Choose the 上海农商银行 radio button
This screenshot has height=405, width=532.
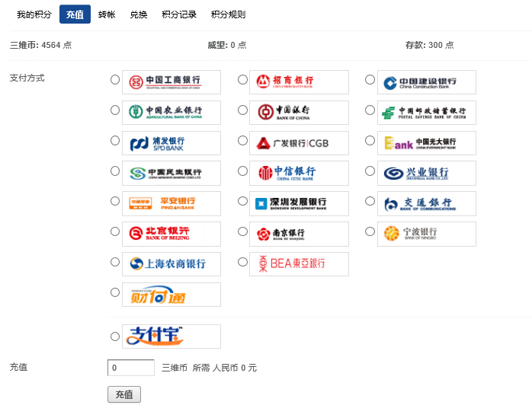point(115,262)
